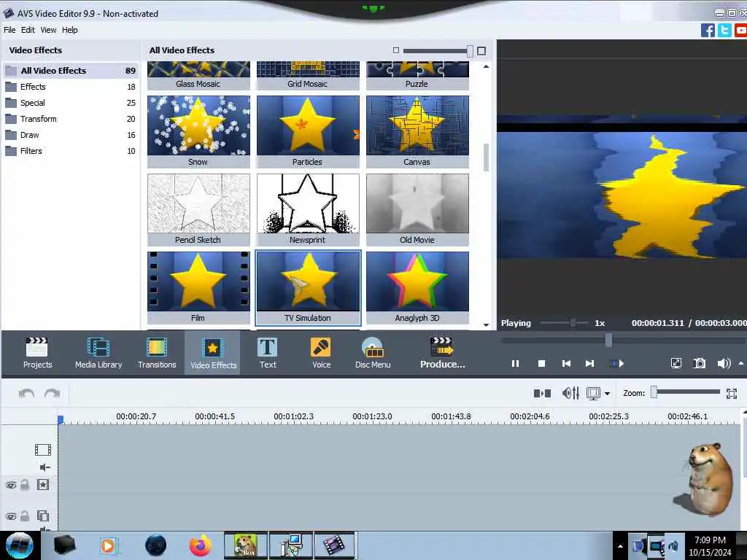Open the Help menu

pyautogui.click(x=69, y=29)
